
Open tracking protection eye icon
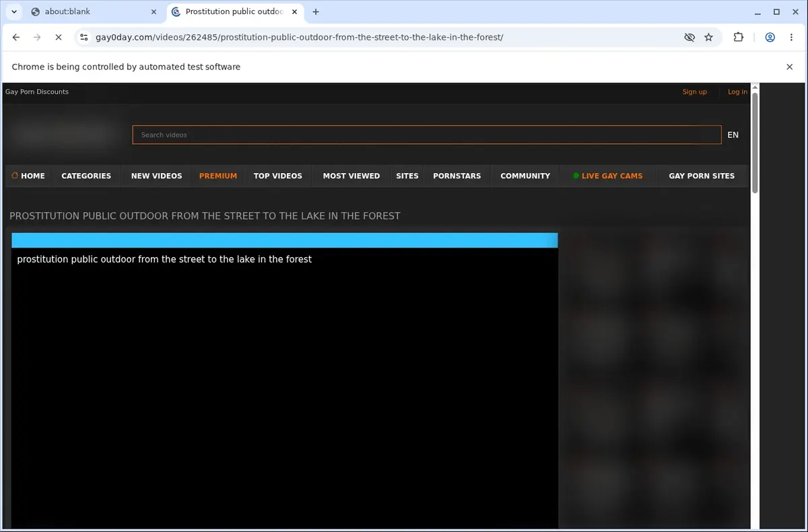coord(689,38)
